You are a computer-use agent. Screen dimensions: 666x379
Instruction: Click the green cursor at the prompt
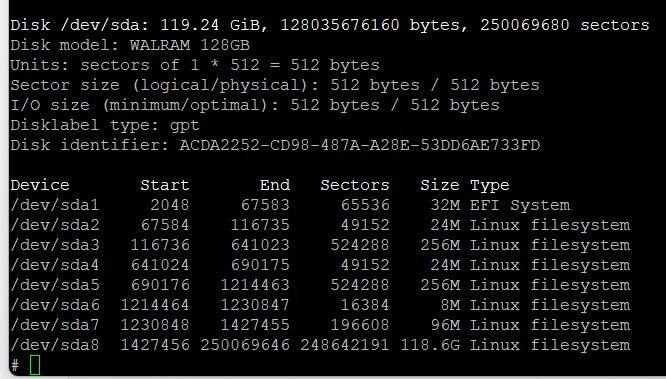(35, 365)
